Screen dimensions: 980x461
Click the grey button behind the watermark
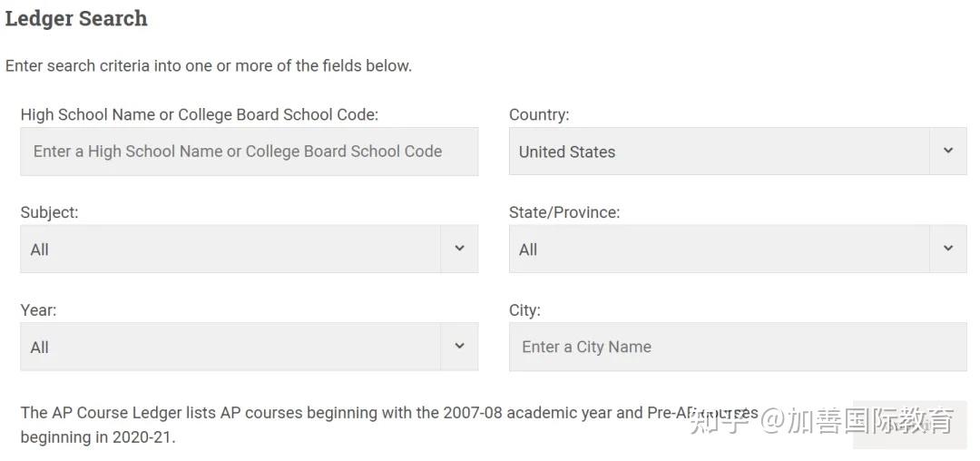click(x=909, y=425)
